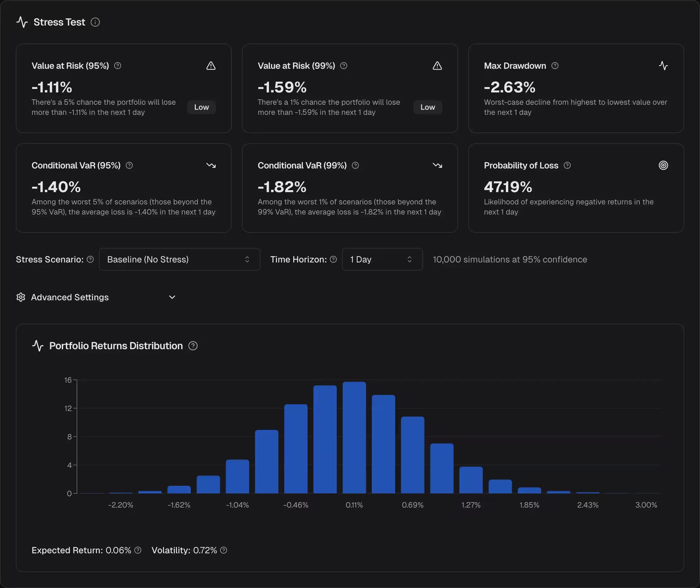Click the tallest histogram bar at 0.11%
700x588 pixels.
pyautogui.click(x=354, y=438)
